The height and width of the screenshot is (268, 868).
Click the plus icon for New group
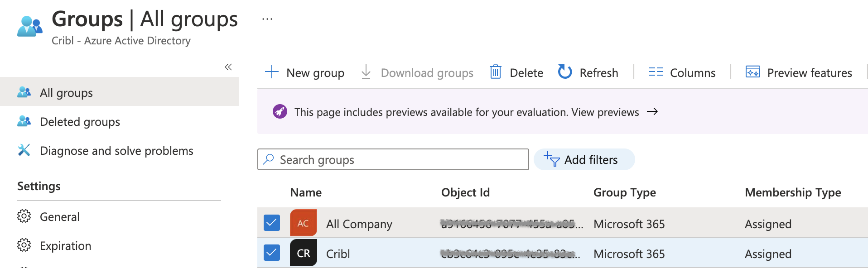(272, 72)
